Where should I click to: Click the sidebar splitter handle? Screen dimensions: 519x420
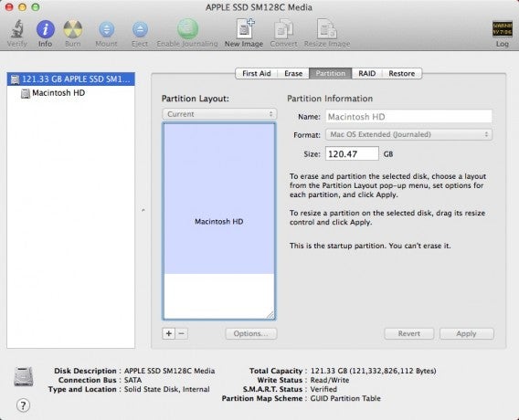pos(143,210)
